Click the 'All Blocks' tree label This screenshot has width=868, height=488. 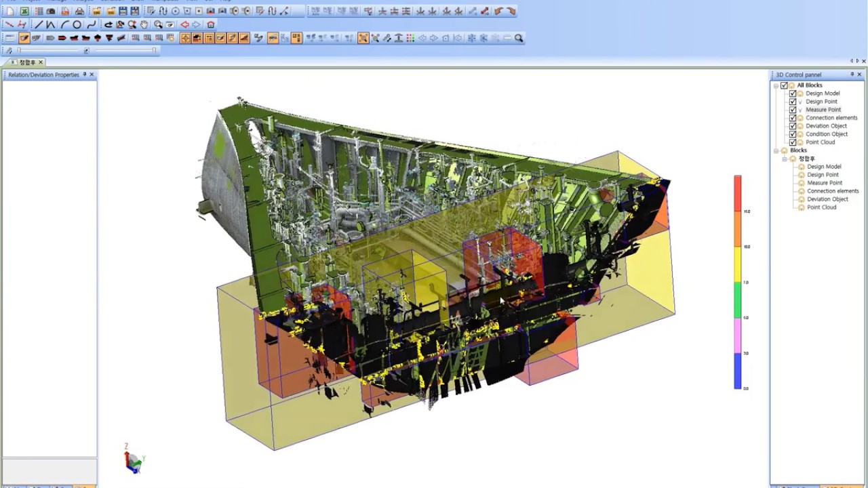tap(810, 85)
